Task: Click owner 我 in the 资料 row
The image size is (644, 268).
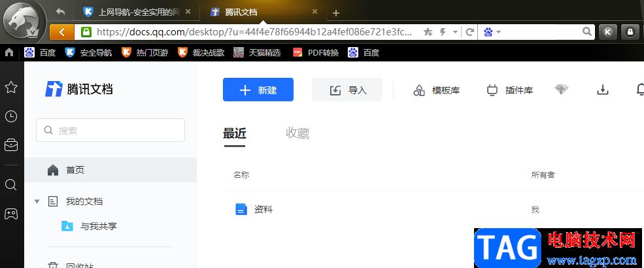Action: click(x=535, y=210)
